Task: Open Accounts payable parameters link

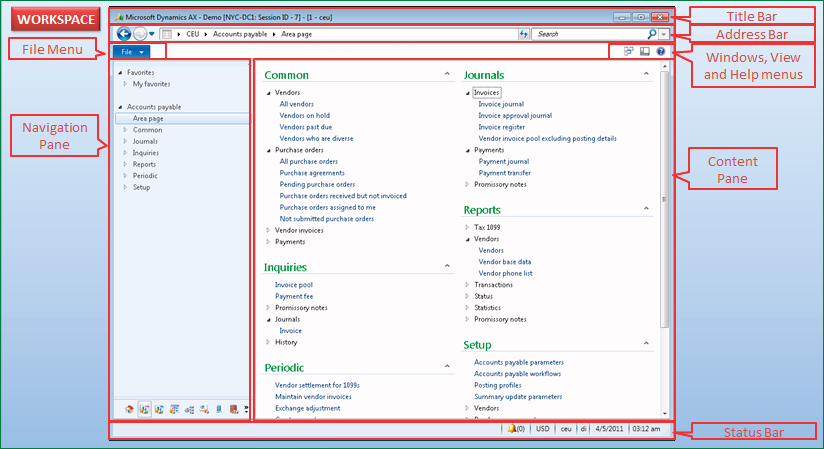Action: pyautogui.click(x=519, y=362)
